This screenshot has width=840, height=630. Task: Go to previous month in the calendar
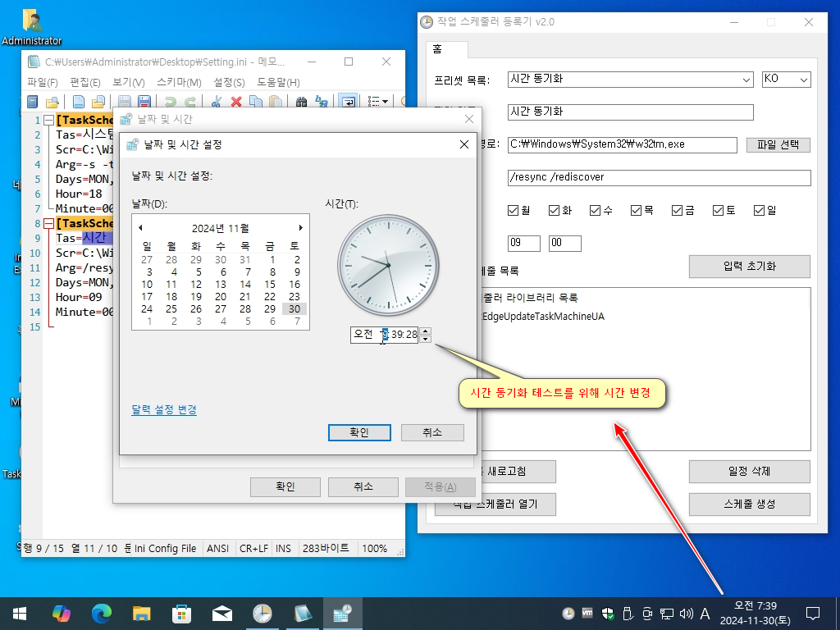140,228
